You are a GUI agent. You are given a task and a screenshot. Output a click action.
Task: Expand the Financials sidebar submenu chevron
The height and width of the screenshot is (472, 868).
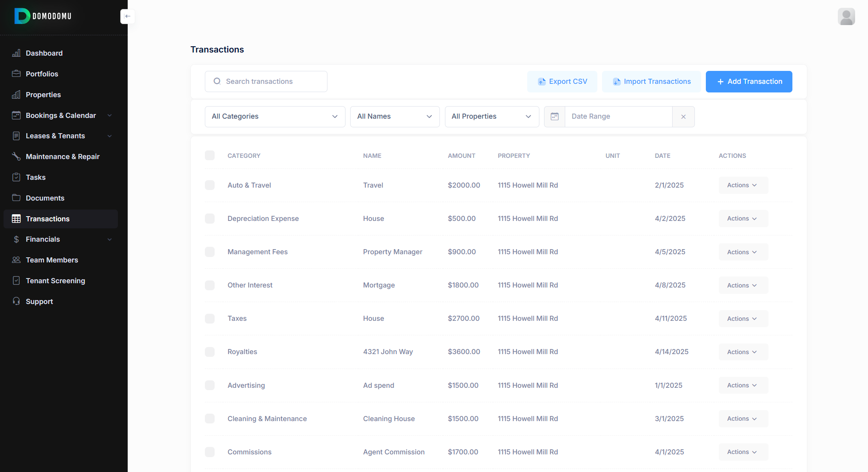[x=110, y=239]
